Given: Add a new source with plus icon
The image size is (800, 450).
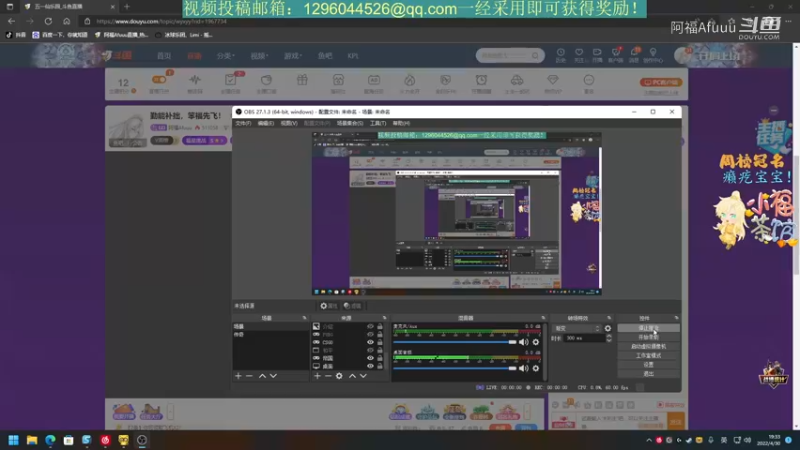Looking at the screenshot, I should (x=317, y=376).
